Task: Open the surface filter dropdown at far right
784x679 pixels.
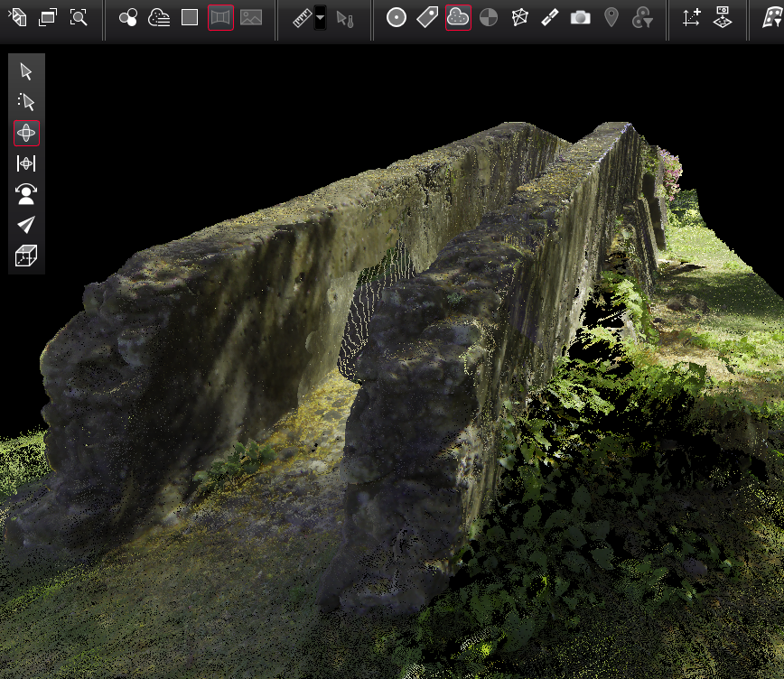Action: pyautogui.click(x=773, y=18)
